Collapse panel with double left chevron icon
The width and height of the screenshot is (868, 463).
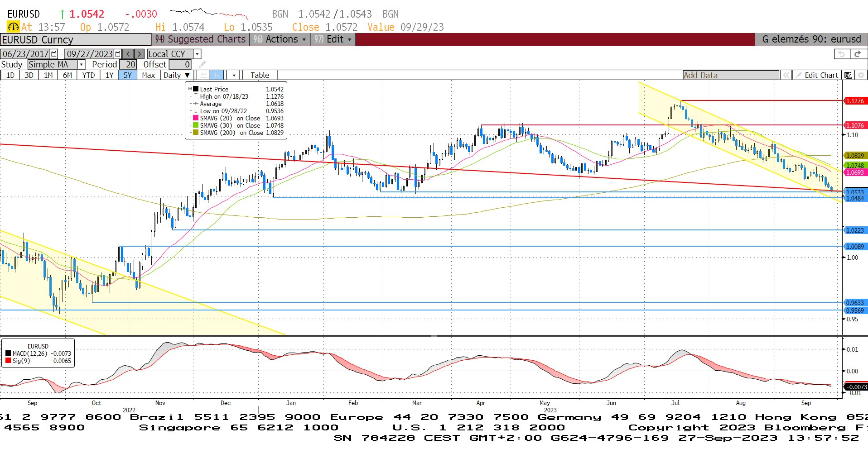786,75
